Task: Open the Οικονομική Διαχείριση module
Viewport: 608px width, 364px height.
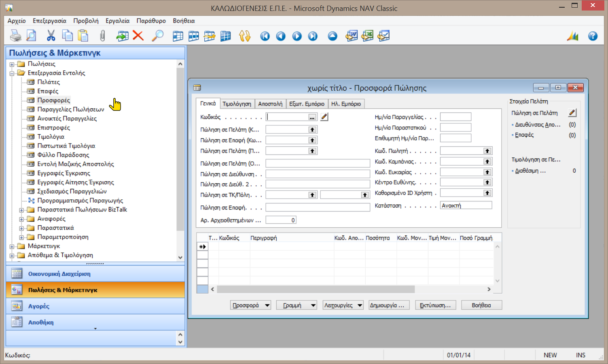Action: (x=95, y=274)
